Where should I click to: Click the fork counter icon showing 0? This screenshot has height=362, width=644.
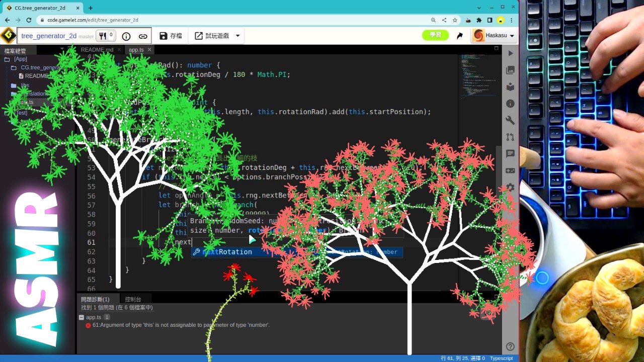tap(105, 36)
